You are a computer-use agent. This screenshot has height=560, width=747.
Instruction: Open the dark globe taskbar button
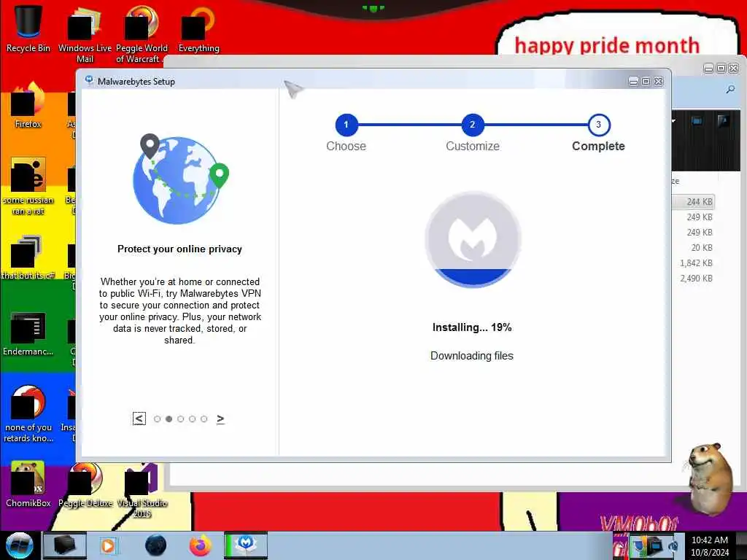[x=156, y=545]
